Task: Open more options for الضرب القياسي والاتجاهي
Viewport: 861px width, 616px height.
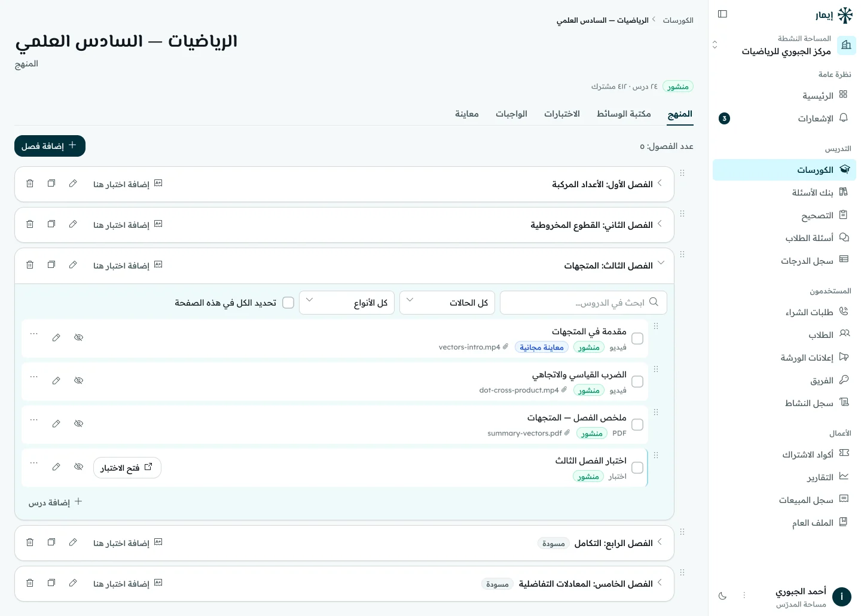Action: pyautogui.click(x=34, y=377)
